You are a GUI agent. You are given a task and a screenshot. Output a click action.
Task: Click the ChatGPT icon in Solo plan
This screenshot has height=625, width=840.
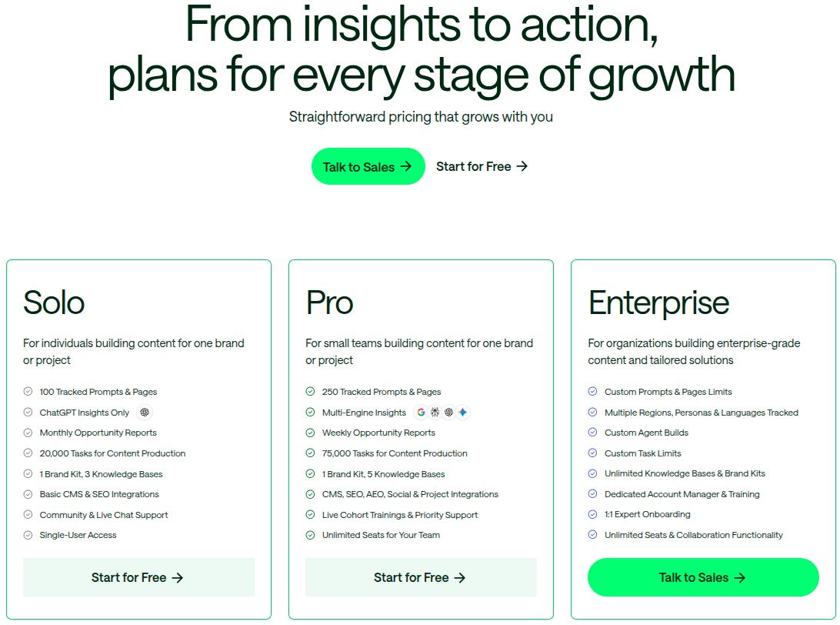click(145, 413)
